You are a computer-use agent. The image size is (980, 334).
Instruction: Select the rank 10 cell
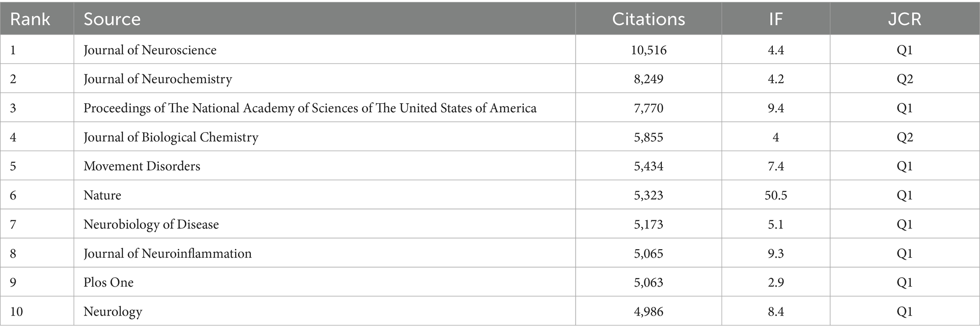tap(17, 312)
